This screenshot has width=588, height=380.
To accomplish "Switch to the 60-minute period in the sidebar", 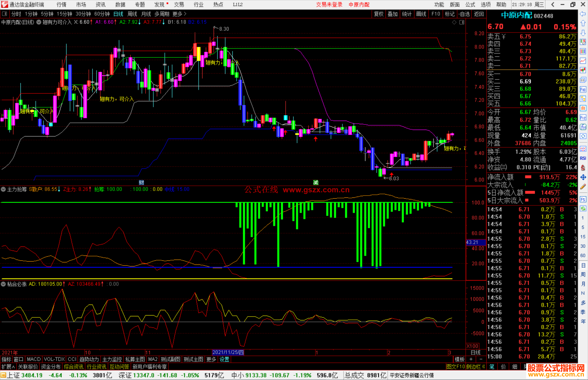I will 583,255.
